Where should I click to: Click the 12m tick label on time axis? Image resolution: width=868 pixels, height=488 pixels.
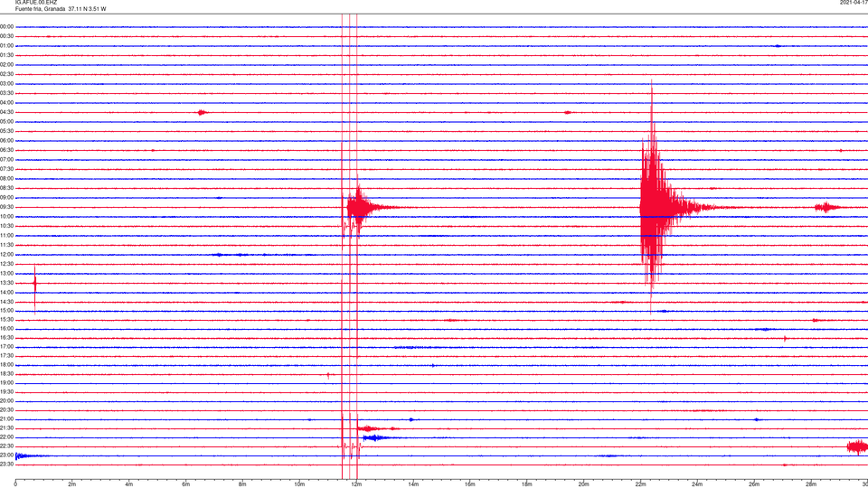click(x=356, y=484)
